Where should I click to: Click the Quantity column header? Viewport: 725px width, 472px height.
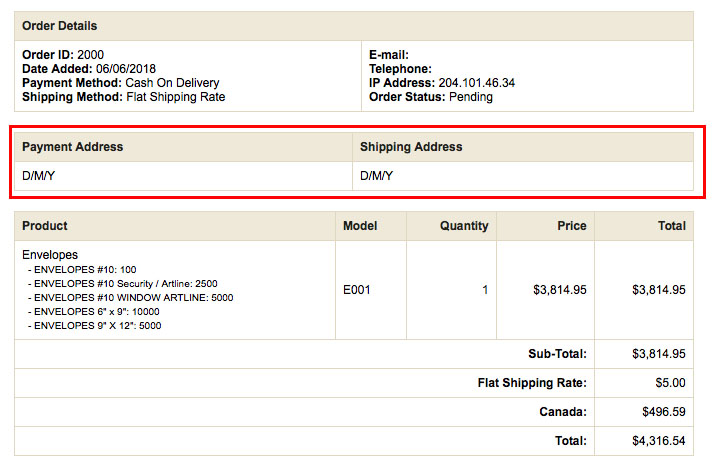(x=464, y=226)
